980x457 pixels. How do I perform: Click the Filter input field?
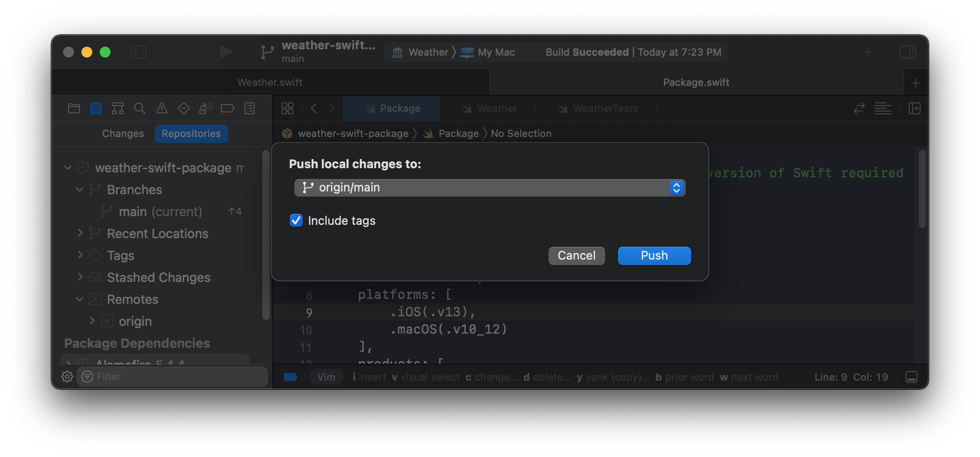(172, 377)
